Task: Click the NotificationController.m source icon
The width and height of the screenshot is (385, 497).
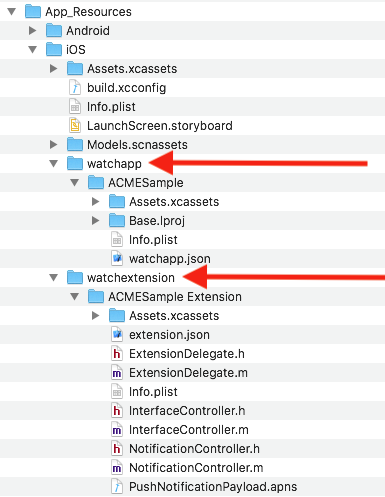Action: point(117,467)
